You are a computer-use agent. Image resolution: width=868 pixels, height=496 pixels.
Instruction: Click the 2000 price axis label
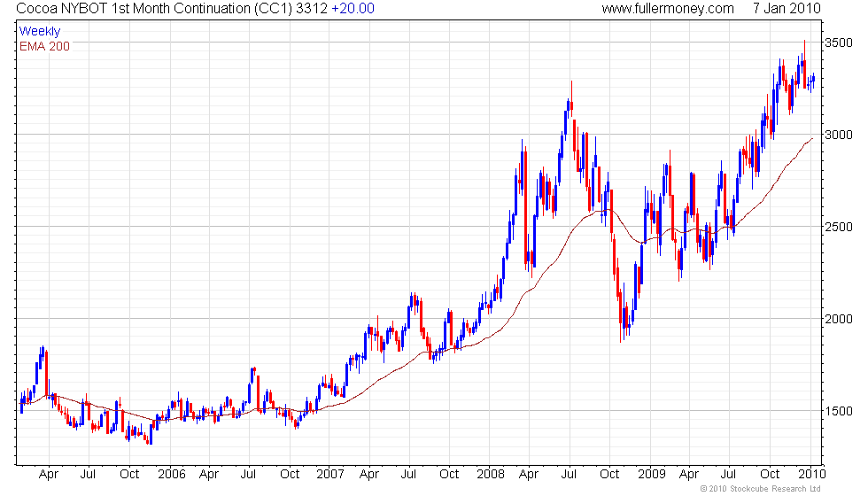coord(839,319)
